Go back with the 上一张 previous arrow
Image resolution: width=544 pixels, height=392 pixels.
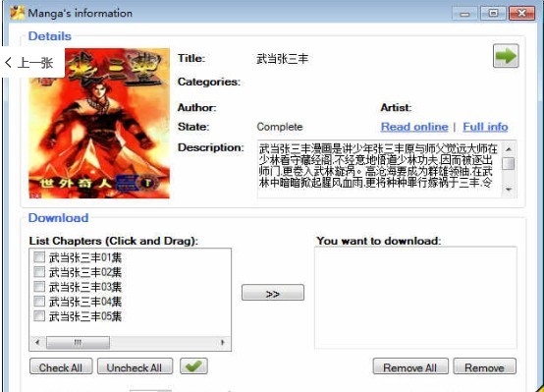[30, 63]
